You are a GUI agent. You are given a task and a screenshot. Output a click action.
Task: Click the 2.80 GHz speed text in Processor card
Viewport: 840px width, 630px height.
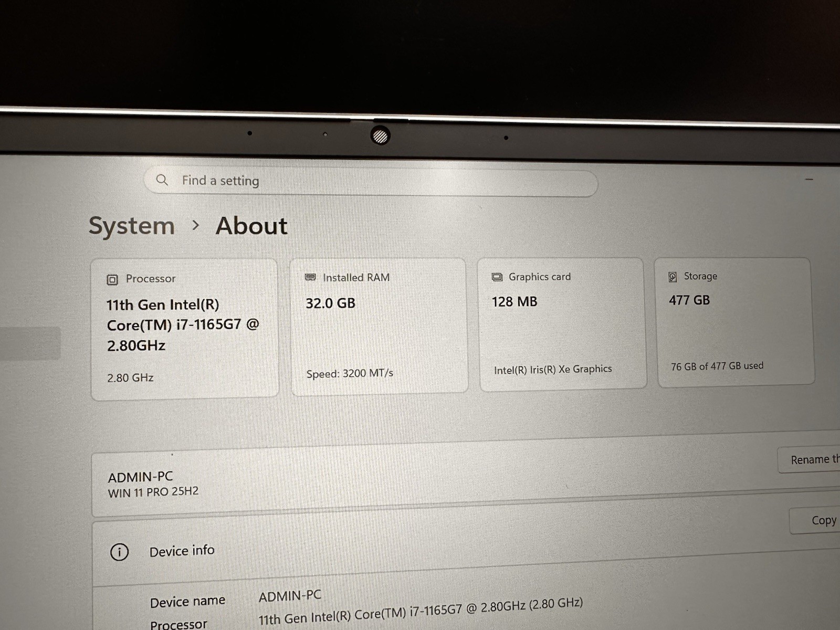tap(130, 378)
